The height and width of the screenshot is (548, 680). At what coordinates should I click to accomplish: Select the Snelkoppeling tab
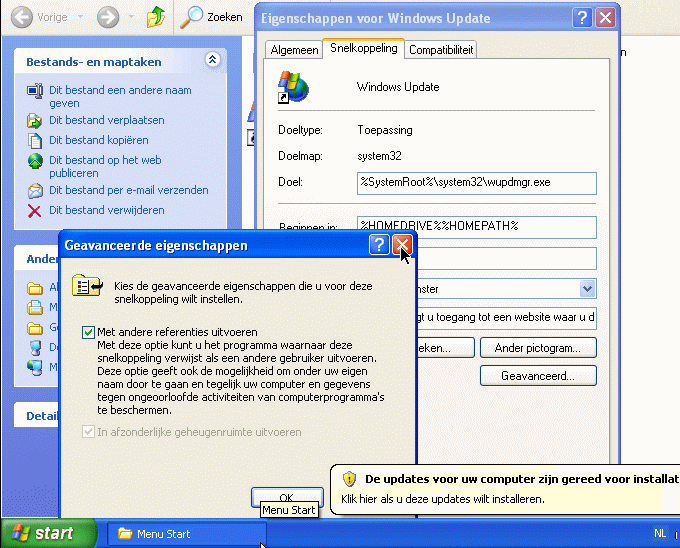click(x=363, y=48)
